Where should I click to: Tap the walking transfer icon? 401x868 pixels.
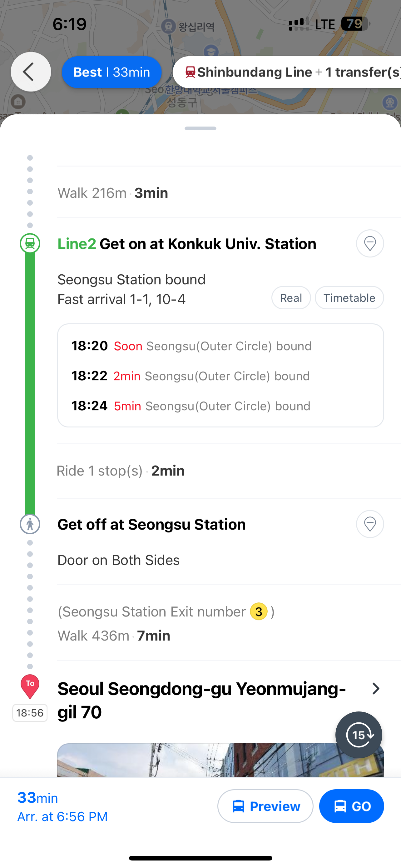click(30, 524)
